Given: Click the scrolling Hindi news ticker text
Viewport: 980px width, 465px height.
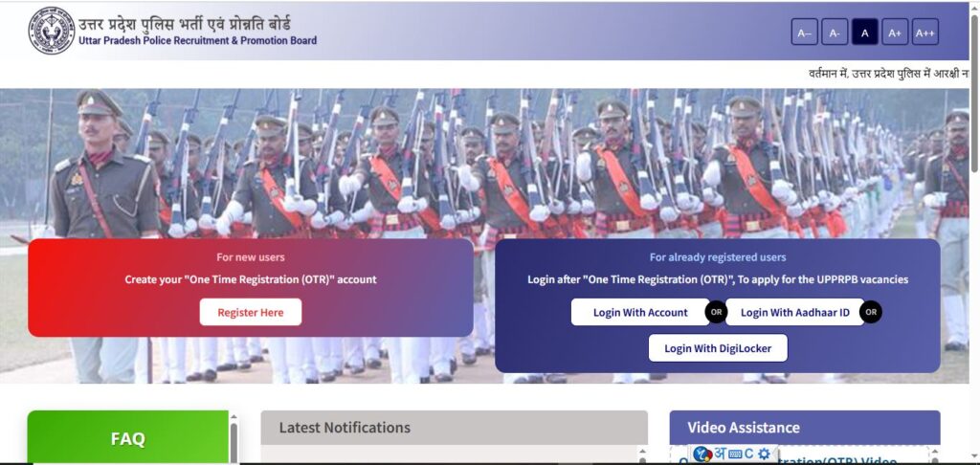Looking at the screenshot, I should point(888,74).
